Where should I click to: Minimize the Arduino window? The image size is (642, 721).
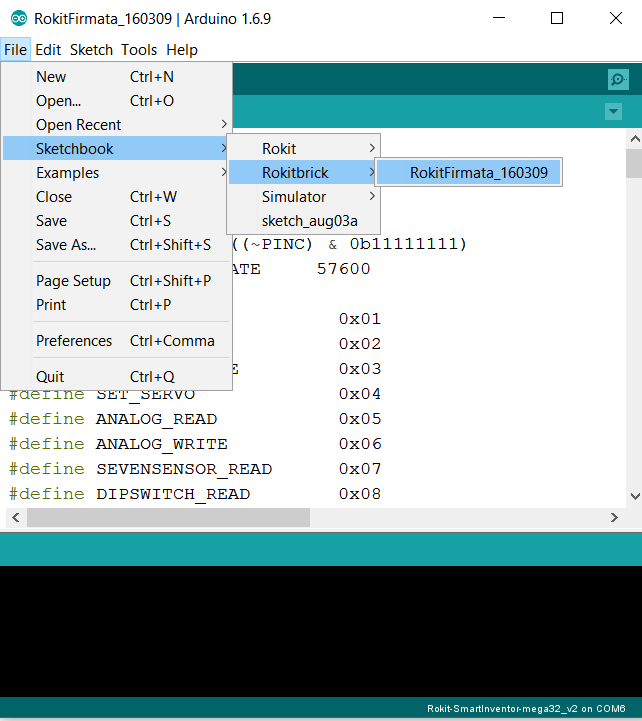pos(499,18)
